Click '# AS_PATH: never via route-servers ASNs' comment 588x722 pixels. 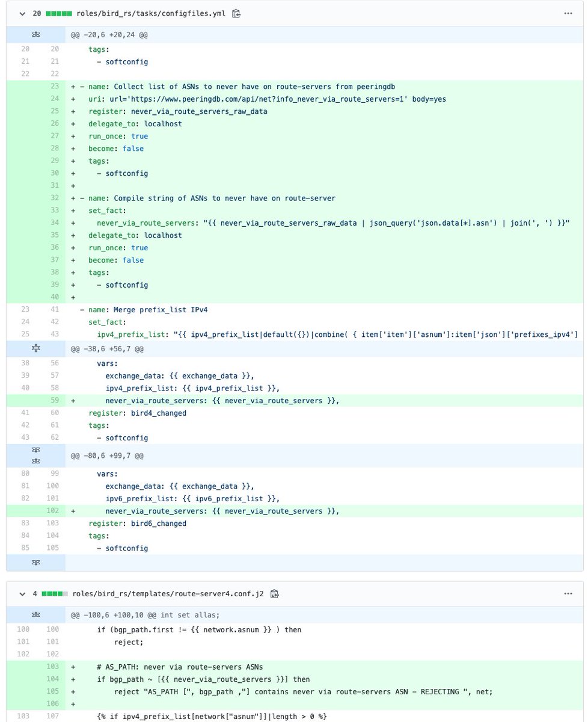point(180,667)
